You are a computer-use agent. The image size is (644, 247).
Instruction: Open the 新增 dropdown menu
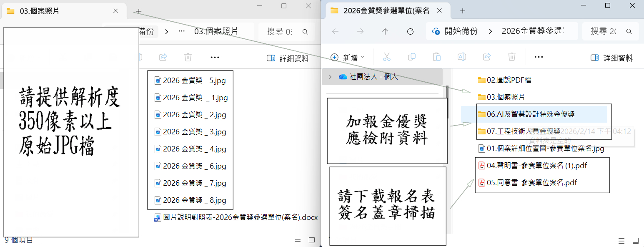tap(348, 58)
